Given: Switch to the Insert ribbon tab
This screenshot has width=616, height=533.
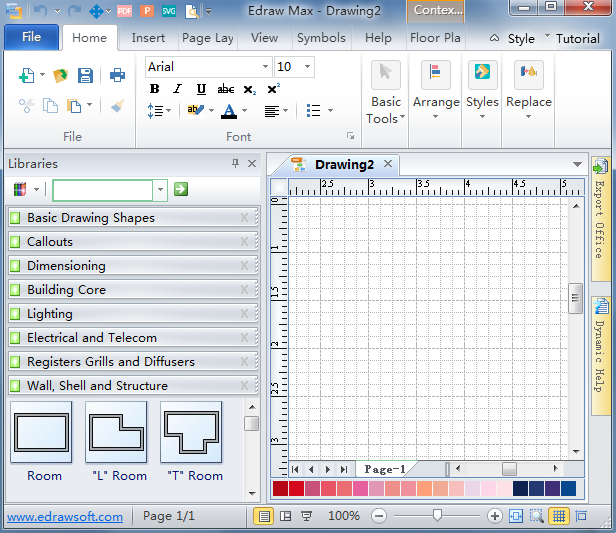Looking at the screenshot, I should click(x=148, y=38).
